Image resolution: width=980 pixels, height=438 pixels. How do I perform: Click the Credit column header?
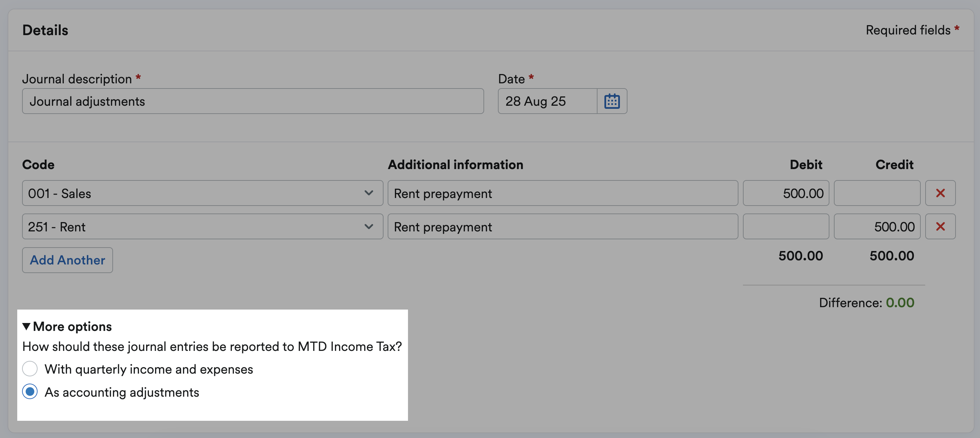click(x=894, y=165)
